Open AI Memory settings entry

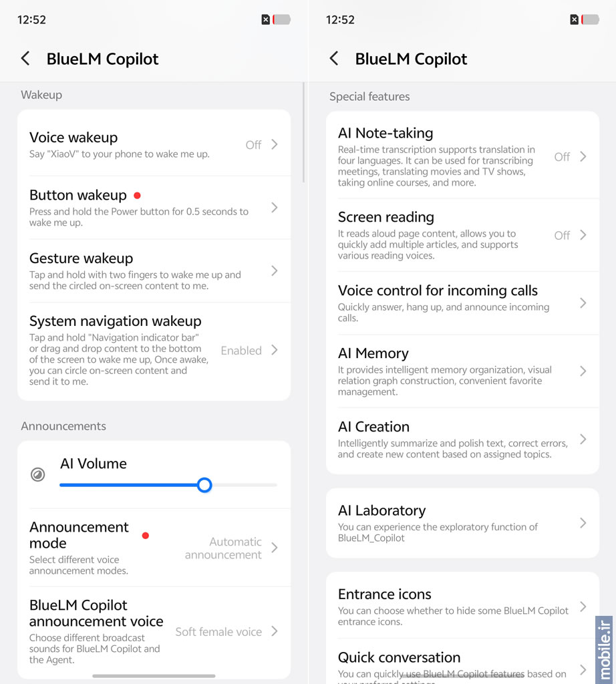[462, 371]
